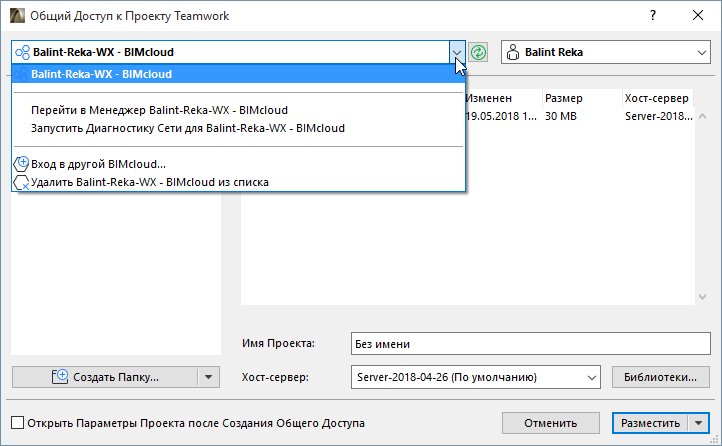Viewport: 722px width, 446px height.
Task: Click the Размер column header
Action: pos(582,98)
